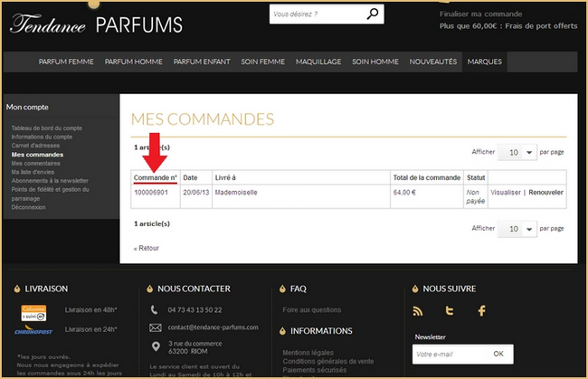This screenshot has height=379, width=588.
Task: Open Carnet d'adresses
Action: pyautogui.click(x=35, y=146)
